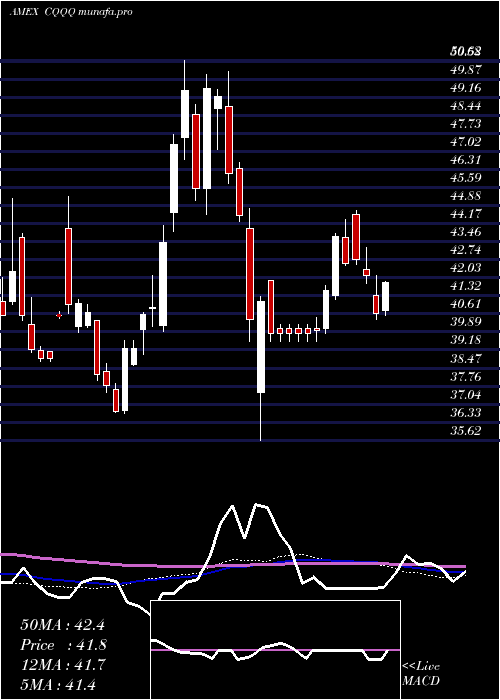Click the AMEX CQQQ munafa.pro chart title
The image size is (500, 700).
70,12
